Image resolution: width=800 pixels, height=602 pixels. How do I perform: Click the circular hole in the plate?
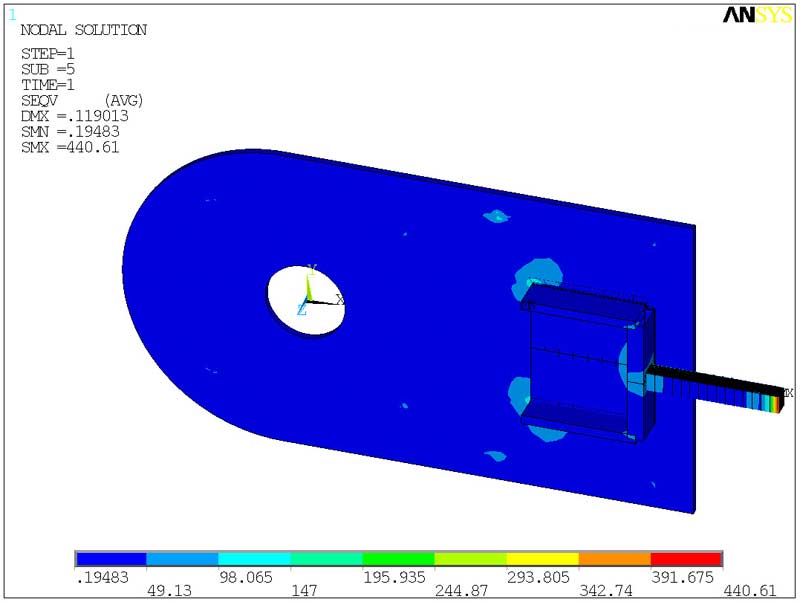(x=306, y=300)
